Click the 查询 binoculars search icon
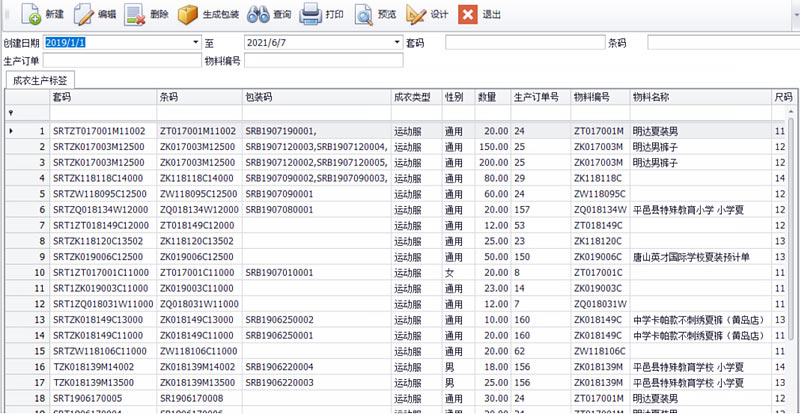Viewport: 800px width, 414px height. click(259, 15)
